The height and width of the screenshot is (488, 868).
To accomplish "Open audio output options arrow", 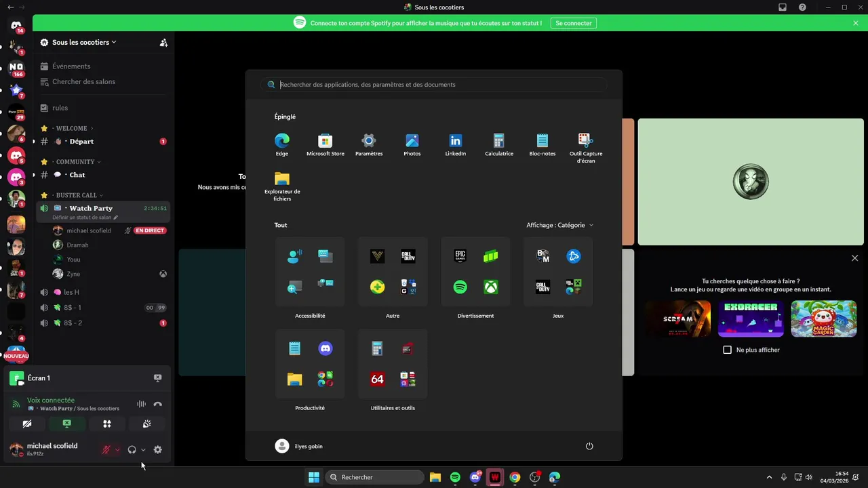I will [x=143, y=449].
